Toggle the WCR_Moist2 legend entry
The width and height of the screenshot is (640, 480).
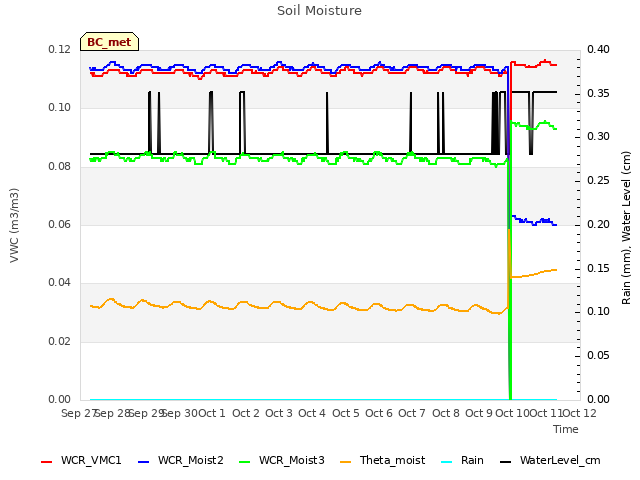(x=181, y=460)
